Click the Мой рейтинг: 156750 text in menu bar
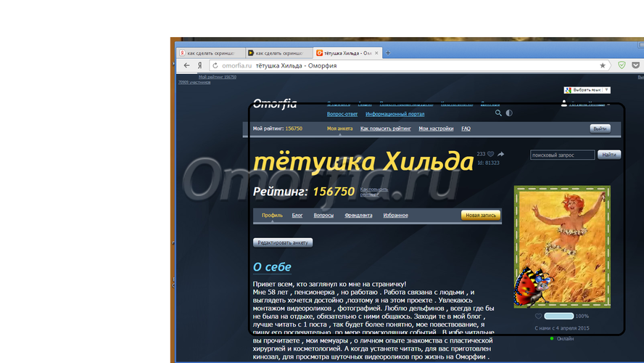The height and width of the screenshot is (363, 644). coord(277,129)
